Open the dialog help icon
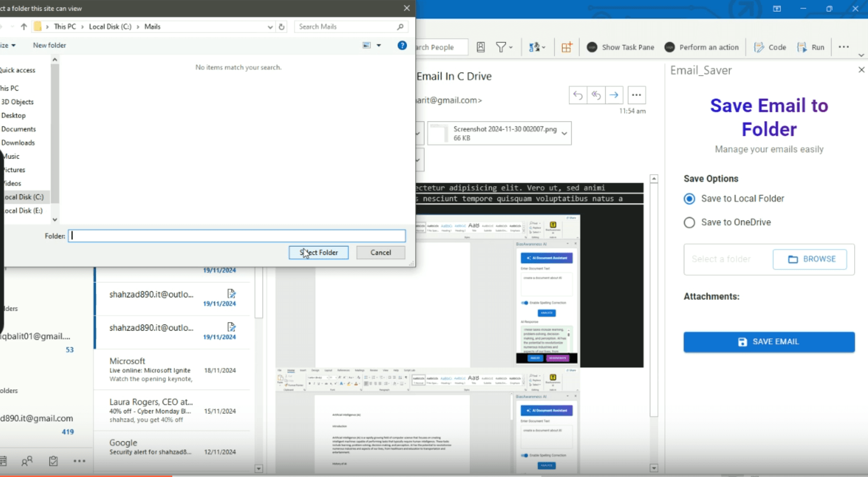 click(x=402, y=45)
